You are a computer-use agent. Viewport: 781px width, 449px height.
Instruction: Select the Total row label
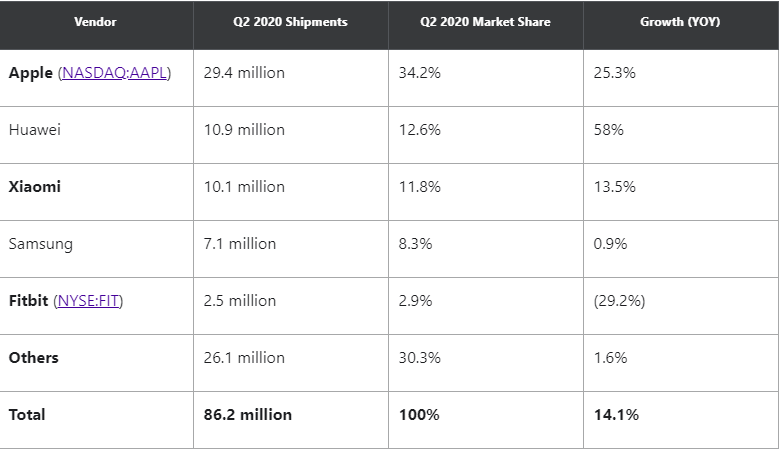click(x=27, y=415)
